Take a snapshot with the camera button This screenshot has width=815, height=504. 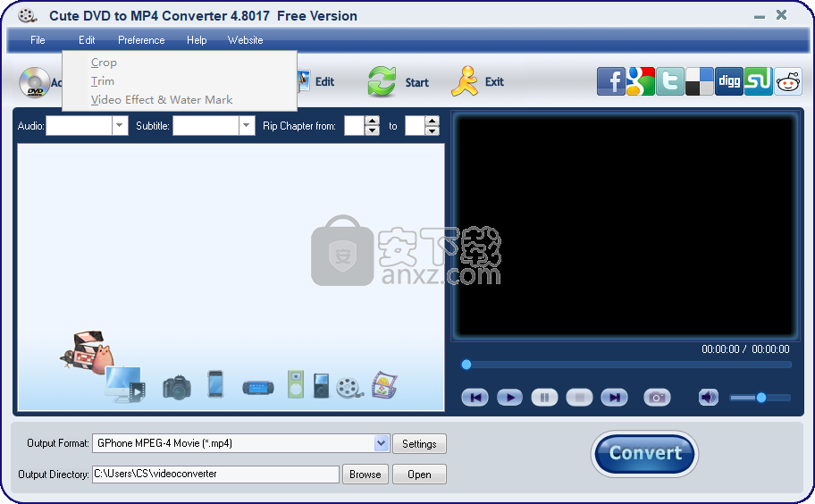click(657, 398)
